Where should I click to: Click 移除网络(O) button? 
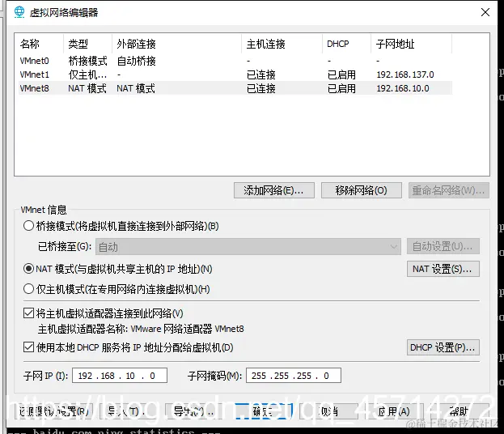point(362,190)
